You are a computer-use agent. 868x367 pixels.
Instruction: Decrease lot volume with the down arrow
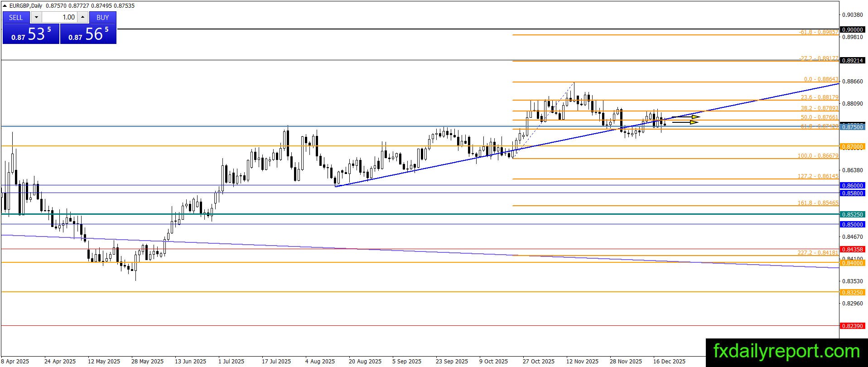[x=37, y=17]
